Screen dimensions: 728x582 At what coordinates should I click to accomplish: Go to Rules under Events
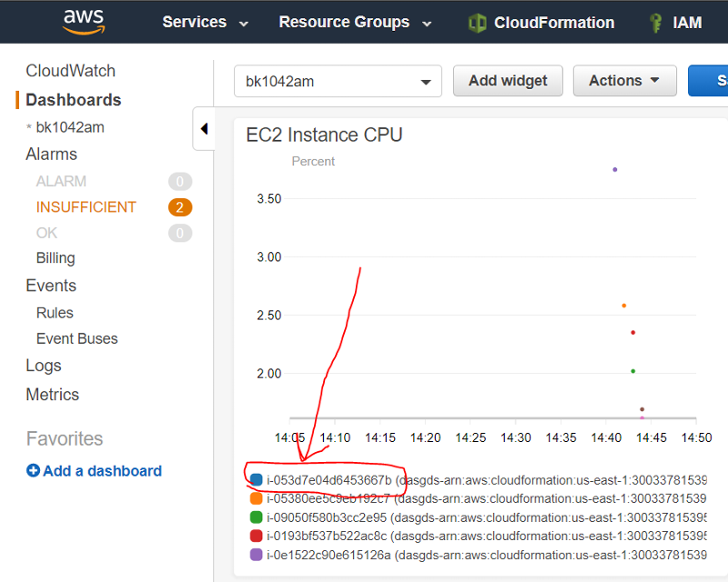click(55, 313)
